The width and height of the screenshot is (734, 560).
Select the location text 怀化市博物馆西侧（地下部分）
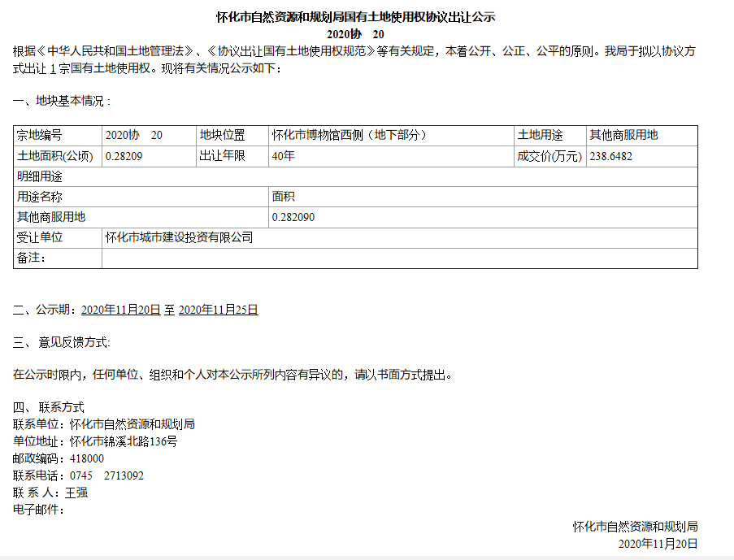pyautogui.click(x=350, y=135)
